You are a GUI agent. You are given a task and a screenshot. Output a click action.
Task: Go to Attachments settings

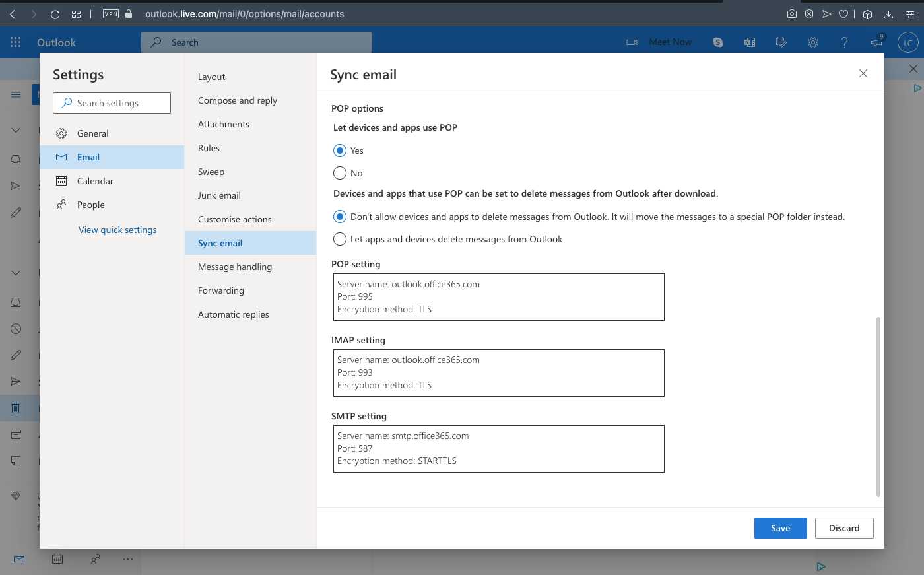pyautogui.click(x=250, y=124)
